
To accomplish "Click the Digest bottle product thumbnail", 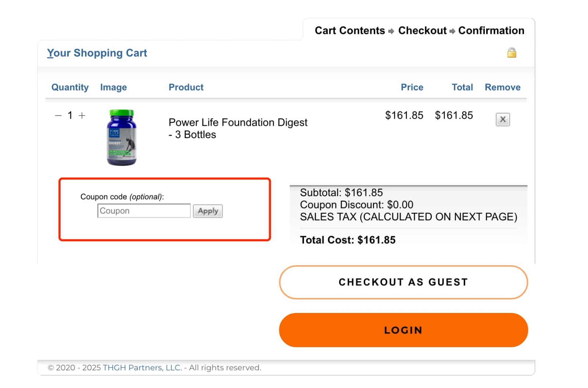I will click(122, 137).
